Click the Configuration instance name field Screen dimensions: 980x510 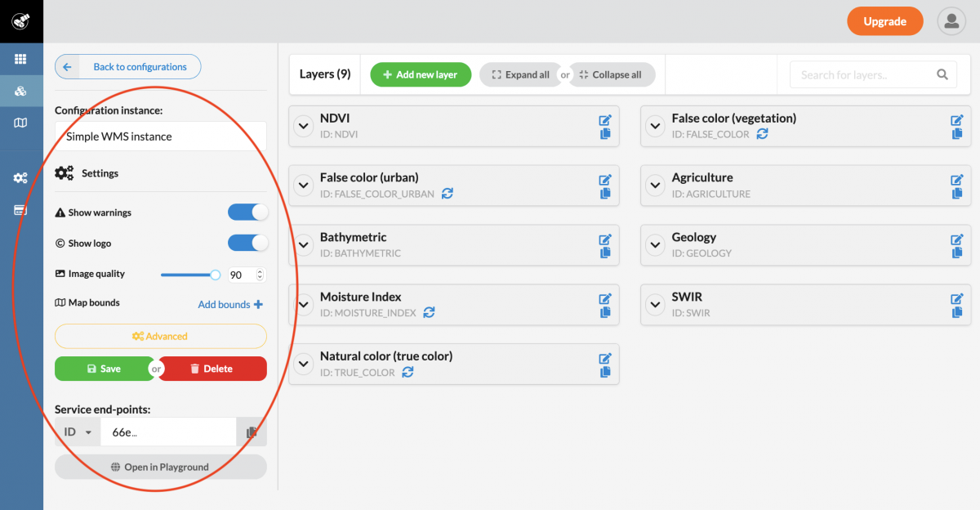click(160, 136)
